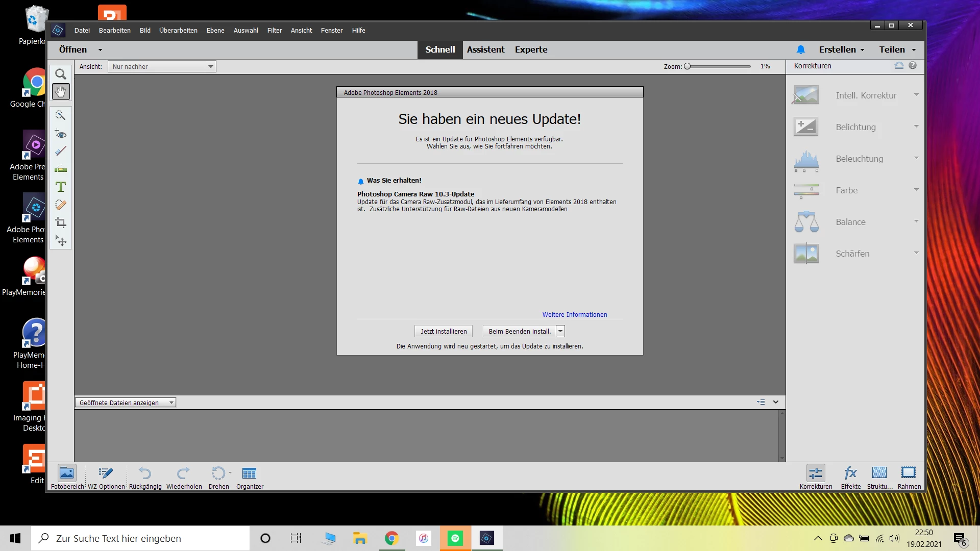Open the Fenster menu
This screenshot has width=980, height=551.
332,30
